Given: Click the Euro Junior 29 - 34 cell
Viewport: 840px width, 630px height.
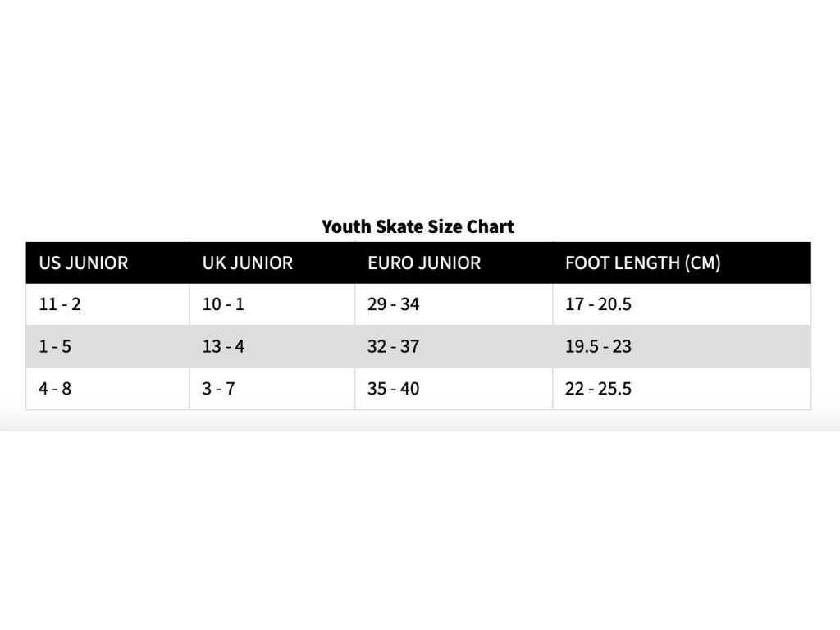Looking at the screenshot, I should point(454,304).
